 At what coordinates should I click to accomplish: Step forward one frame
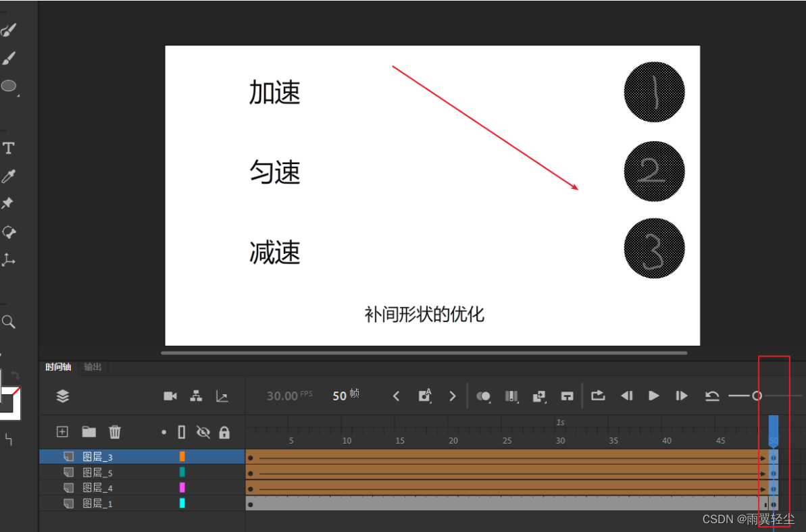[682, 396]
